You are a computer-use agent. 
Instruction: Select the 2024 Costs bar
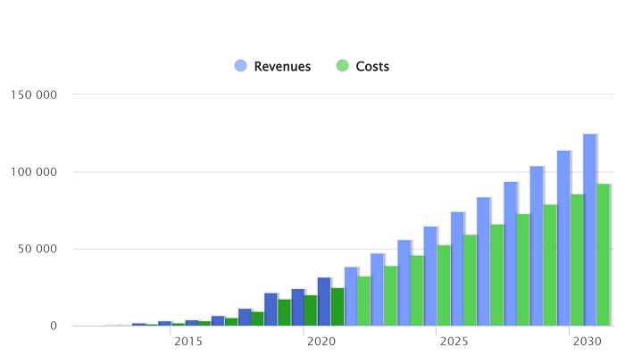coord(417,291)
